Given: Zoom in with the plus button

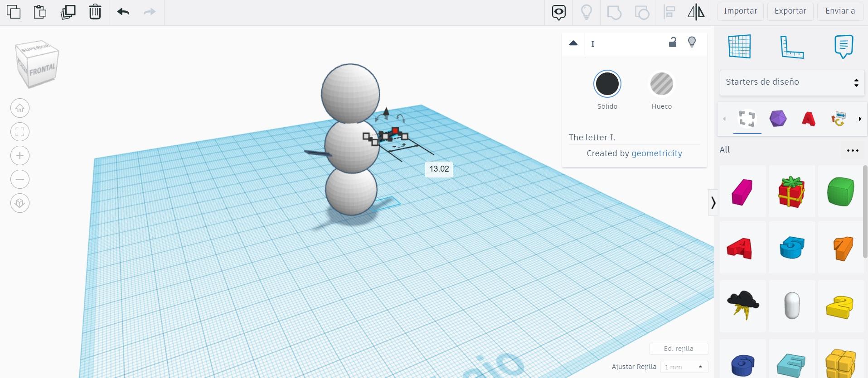Looking at the screenshot, I should coord(20,156).
